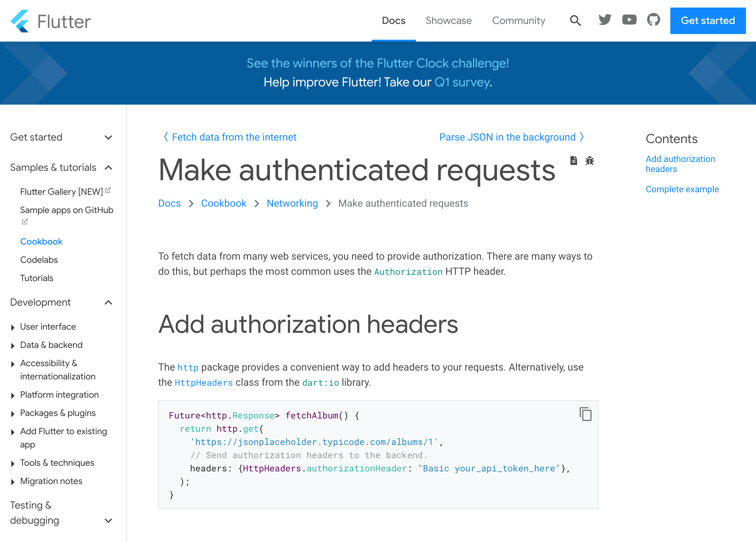Click the Get started button
This screenshot has width=756, height=542.
(x=708, y=21)
